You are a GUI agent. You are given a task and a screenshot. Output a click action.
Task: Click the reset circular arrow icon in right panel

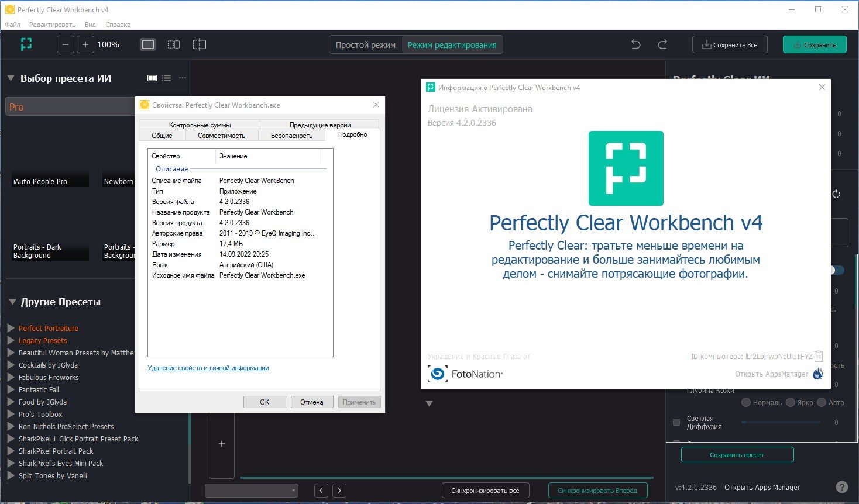tap(836, 194)
